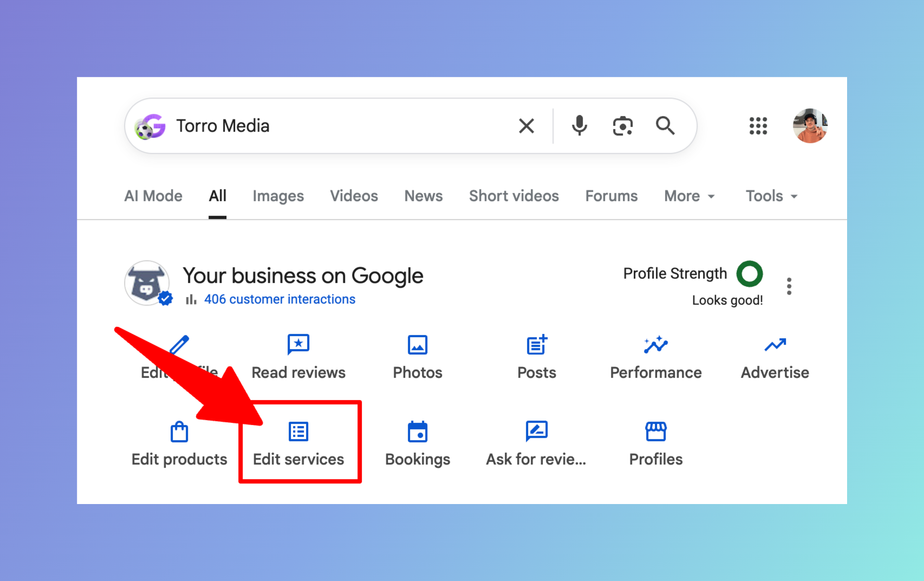This screenshot has width=924, height=581.
Task: Click the Advertise label
Action: tap(775, 372)
